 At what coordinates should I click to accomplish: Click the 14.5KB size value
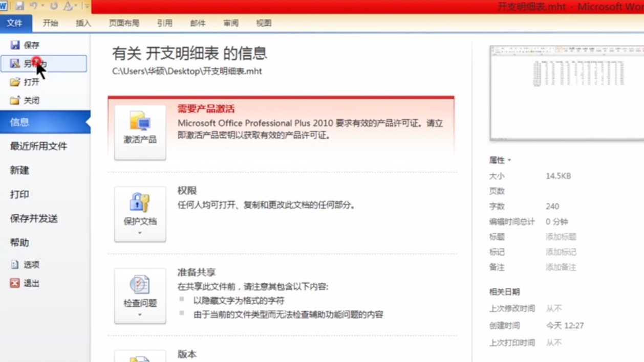coord(559,176)
